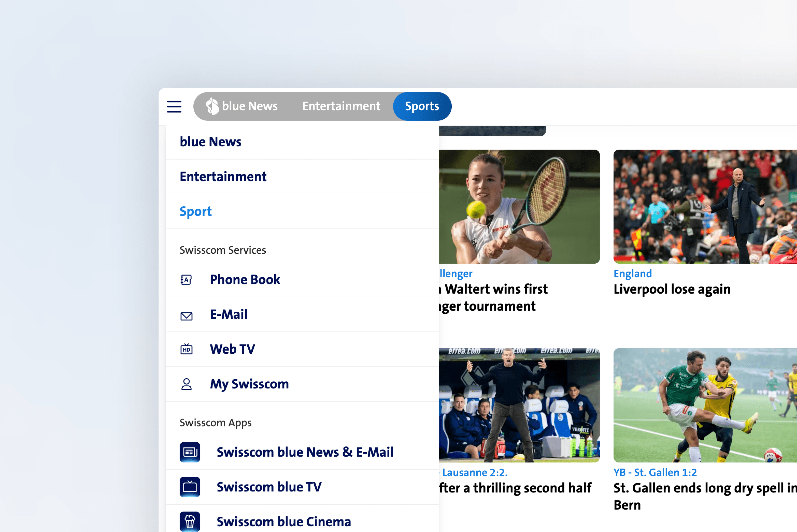Screen dimensions: 797x532
Task: Open the tennis player article photo
Action: [x=519, y=207]
